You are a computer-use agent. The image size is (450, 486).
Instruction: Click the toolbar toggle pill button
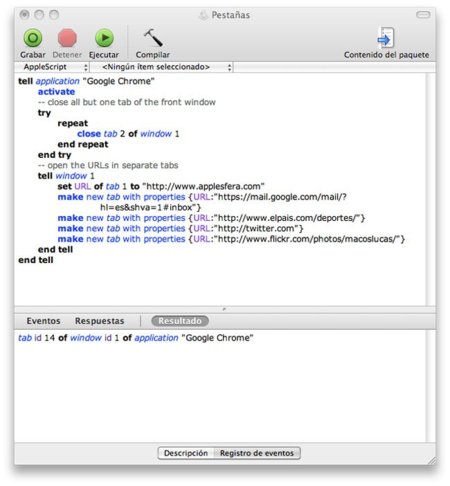coord(423,15)
